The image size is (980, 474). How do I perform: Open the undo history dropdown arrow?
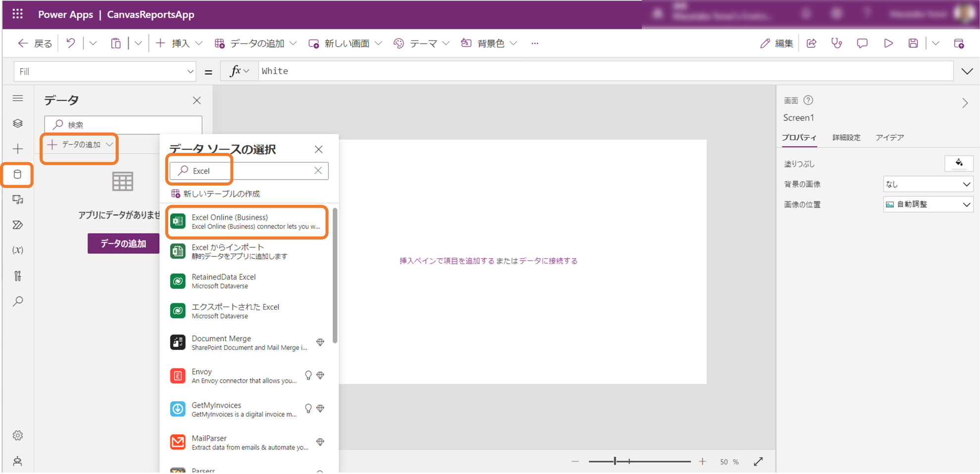[93, 44]
